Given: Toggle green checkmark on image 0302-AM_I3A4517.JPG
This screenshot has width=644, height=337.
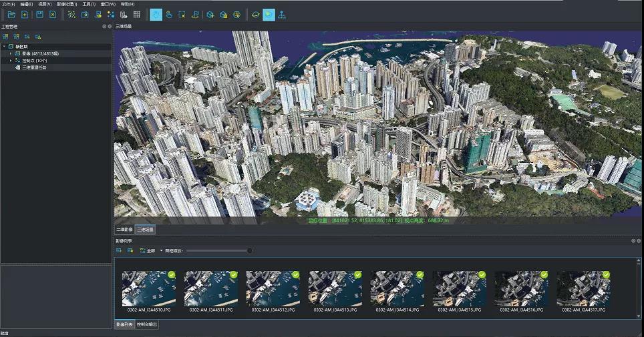Looking at the screenshot, I should pyautogui.click(x=605, y=274).
